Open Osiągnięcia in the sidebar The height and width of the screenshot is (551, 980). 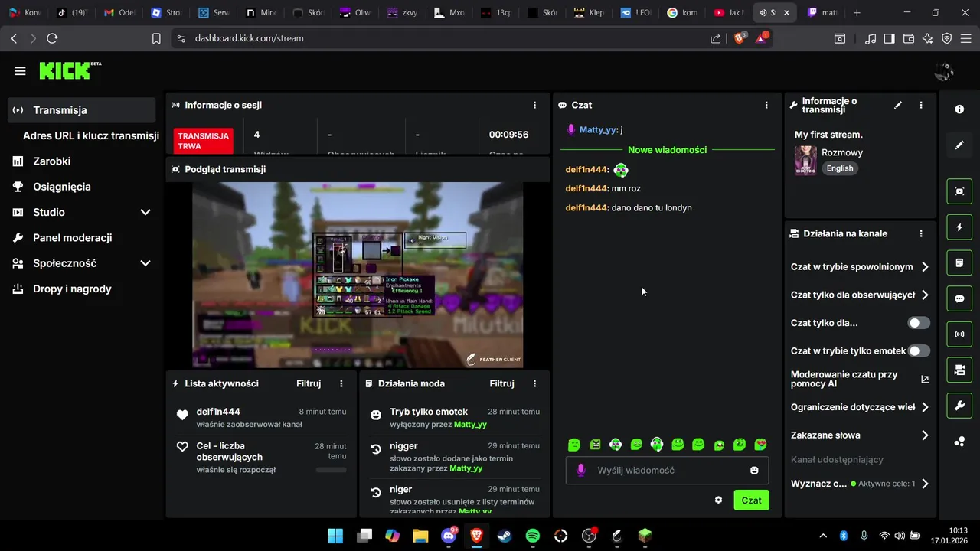click(x=81, y=187)
